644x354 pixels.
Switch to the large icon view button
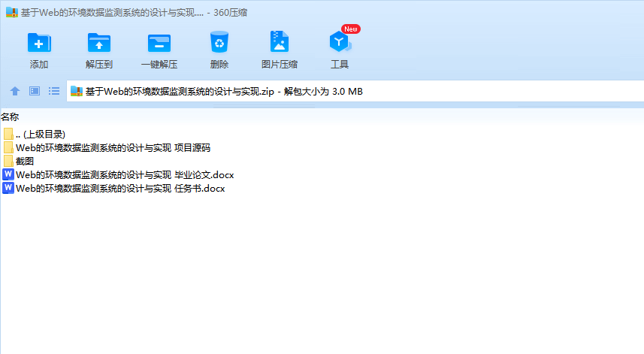point(35,91)
